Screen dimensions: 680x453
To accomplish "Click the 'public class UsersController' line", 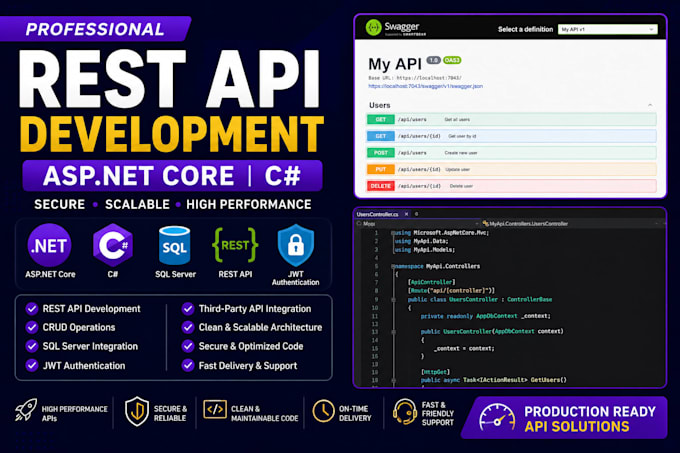I will 480,300.
